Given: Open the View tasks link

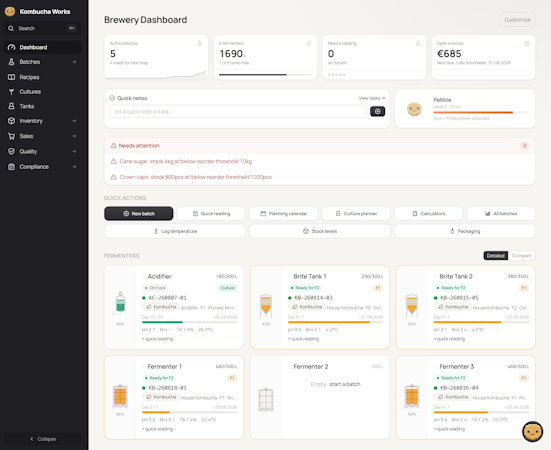Looking at the screenshot, I should [x=372, y=98].
